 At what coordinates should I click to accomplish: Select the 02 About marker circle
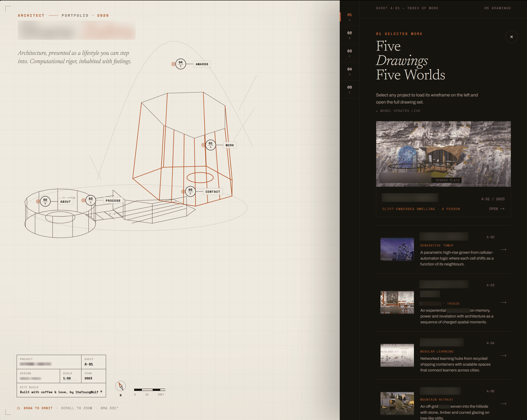45,201
